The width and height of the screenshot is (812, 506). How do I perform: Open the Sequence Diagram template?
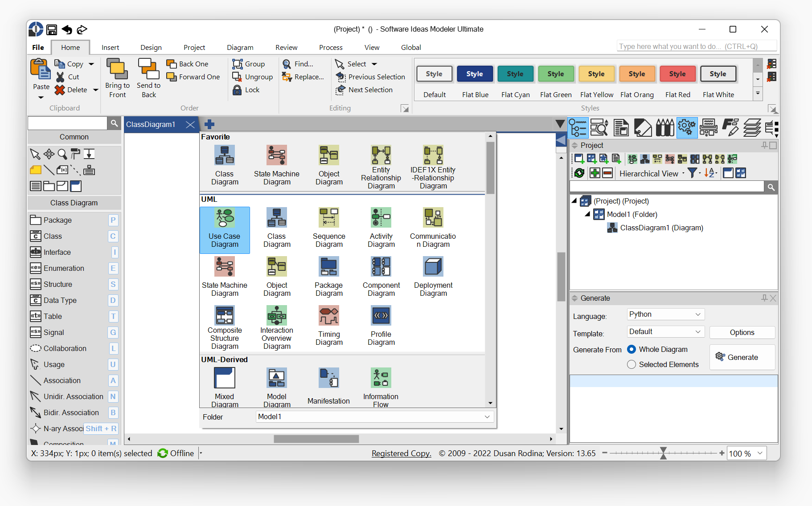coord(328,228)
